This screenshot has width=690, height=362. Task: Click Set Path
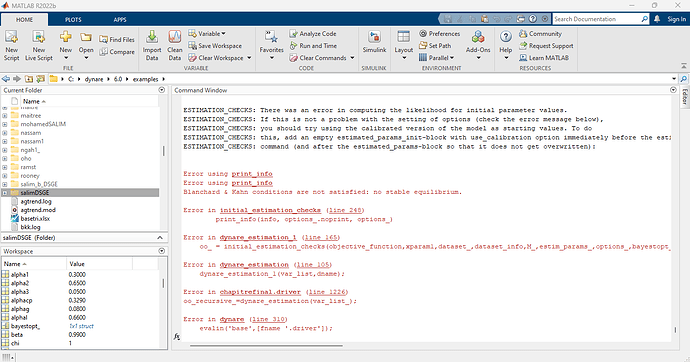(x=435, y=46)
